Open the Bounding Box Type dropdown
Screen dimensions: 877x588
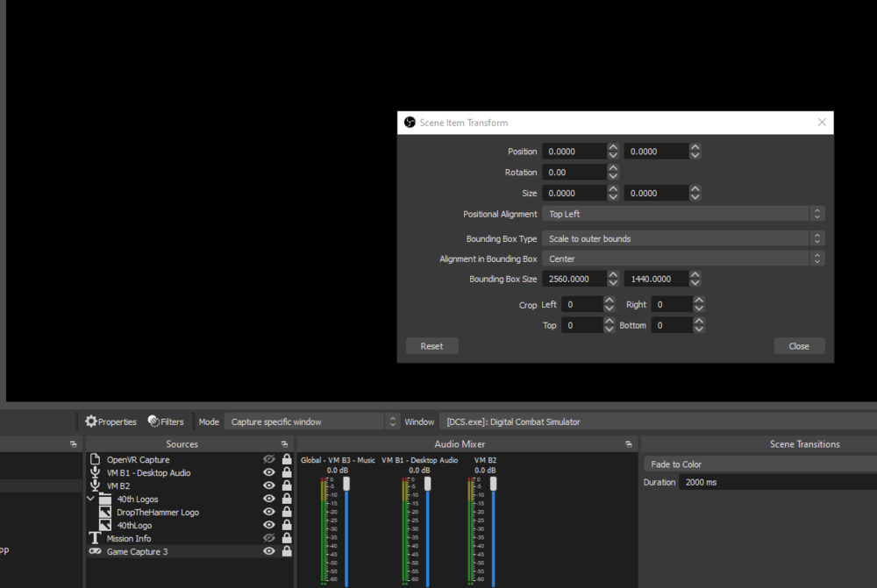682,238
